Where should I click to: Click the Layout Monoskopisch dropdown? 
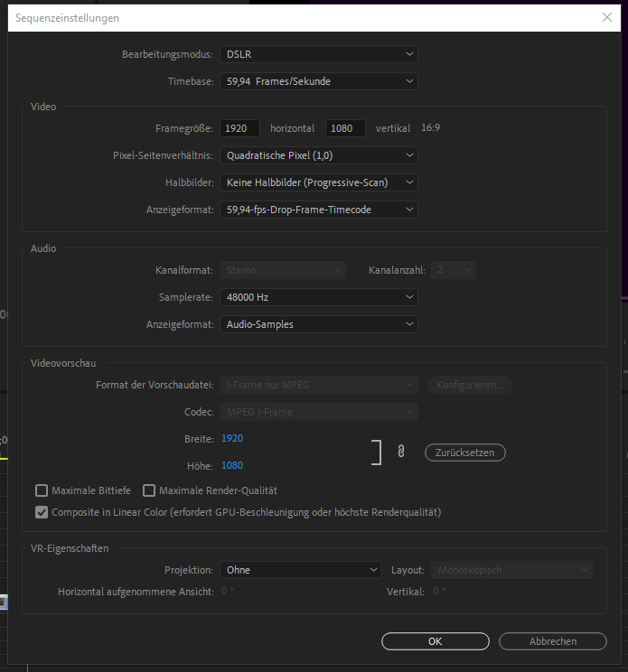point(512,570)
